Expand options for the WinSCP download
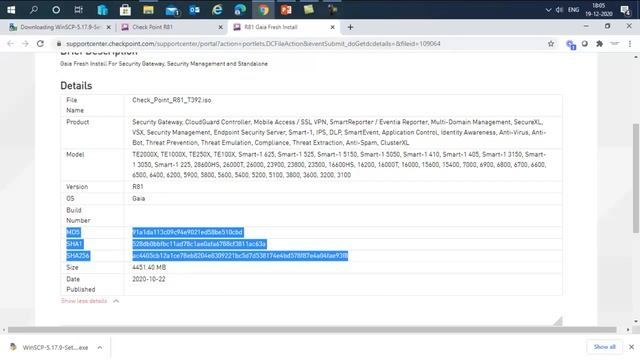Screen dimensions: 640x360 click(x=100, y=347)
